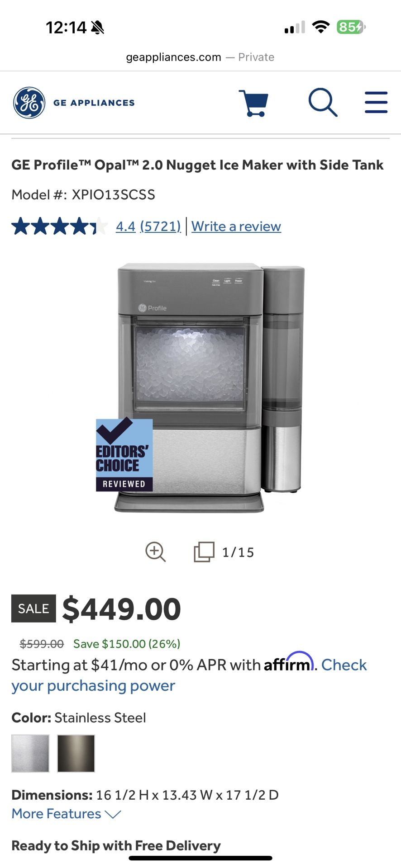This screenshot has width=401, height=868.
Task: Expand More Features
Action: 67,814
